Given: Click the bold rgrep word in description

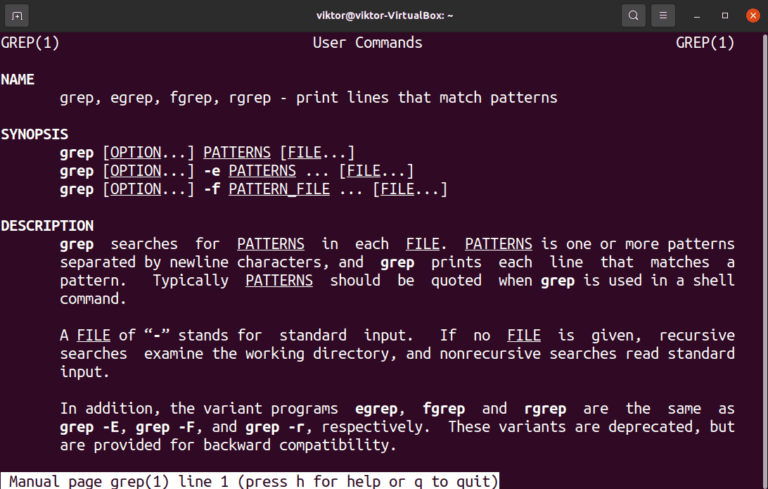Looking at the screenshot, I should coord(545,409).
